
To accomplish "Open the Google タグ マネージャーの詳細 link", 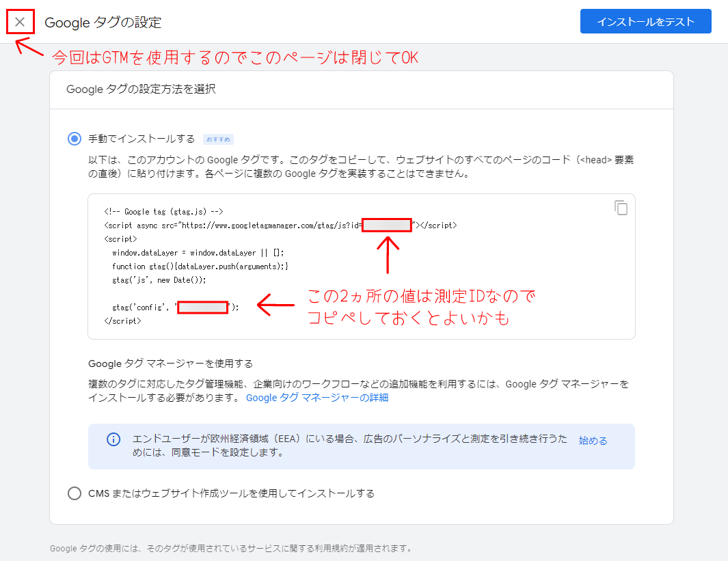I will [317, 398].
